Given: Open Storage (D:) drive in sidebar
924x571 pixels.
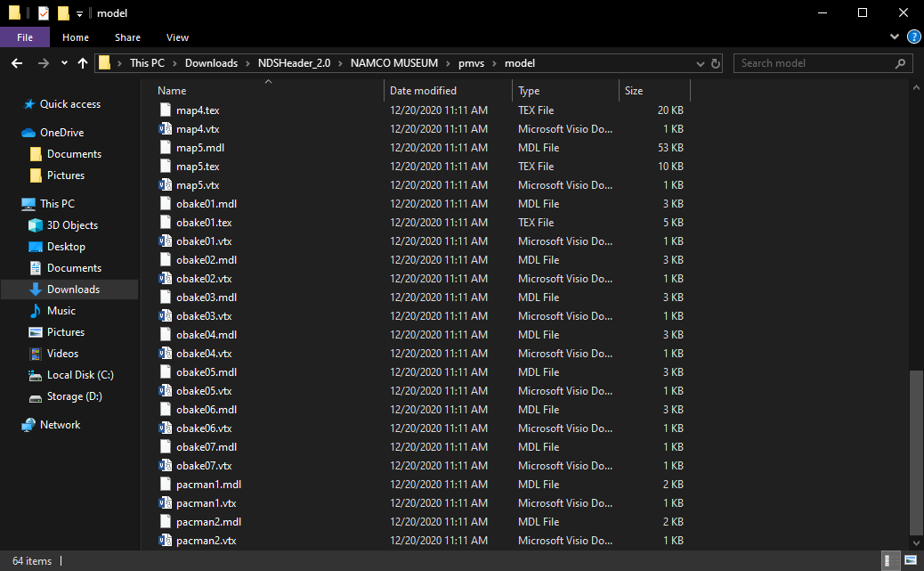Looking at the screenshot, I should coord(74,396).
